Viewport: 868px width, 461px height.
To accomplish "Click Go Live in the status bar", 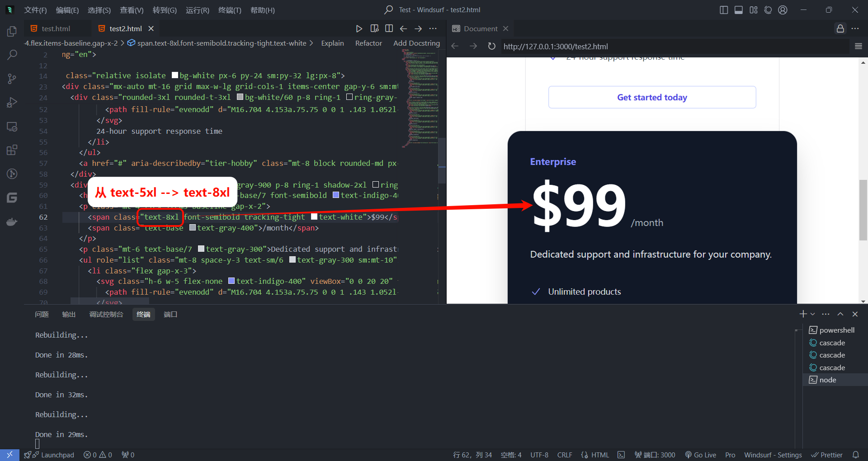I will pyautogui.click(x=701, y=455).
